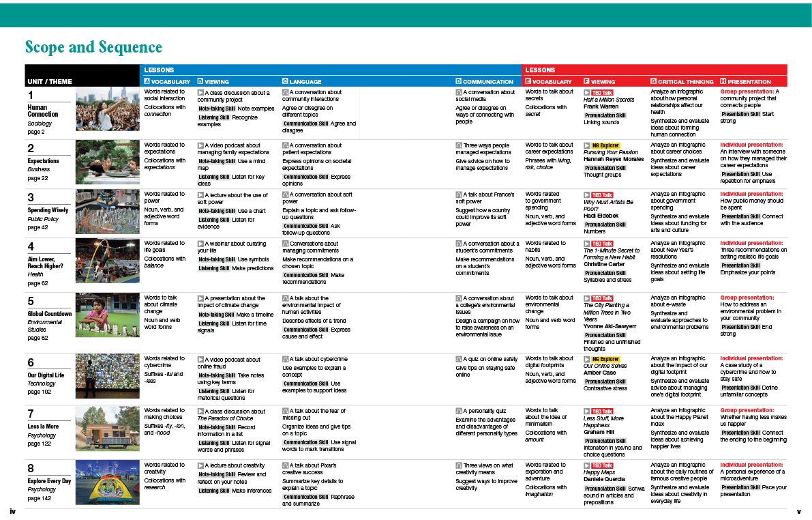Click the blue LESSONS header bar
Screen dimensions: 812x520
tap(331, 70)
